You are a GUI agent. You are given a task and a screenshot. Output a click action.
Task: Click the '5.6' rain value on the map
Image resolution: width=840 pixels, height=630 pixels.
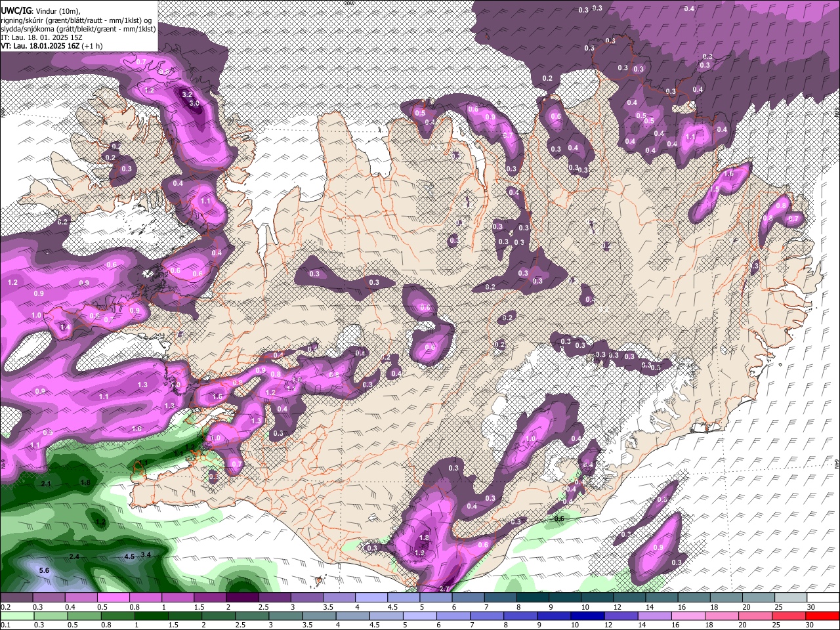pyautogui.click(x=45, y=570)
